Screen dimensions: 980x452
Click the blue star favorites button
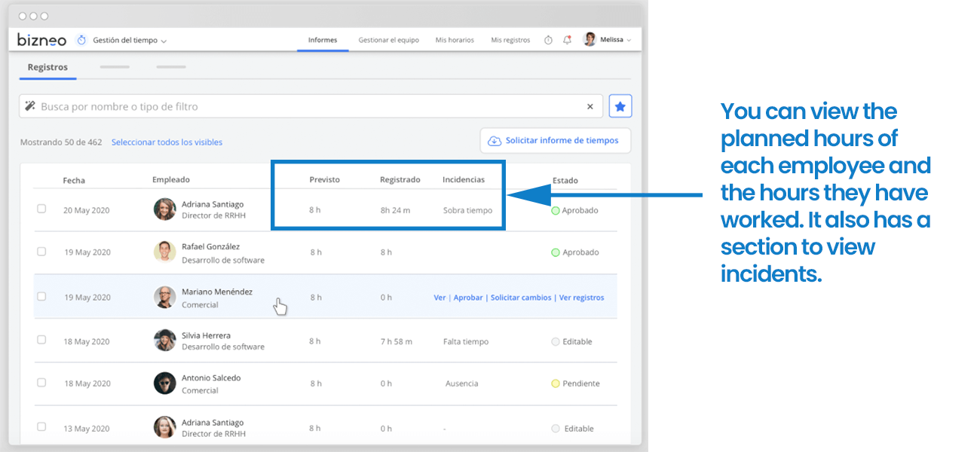[620, 105]
